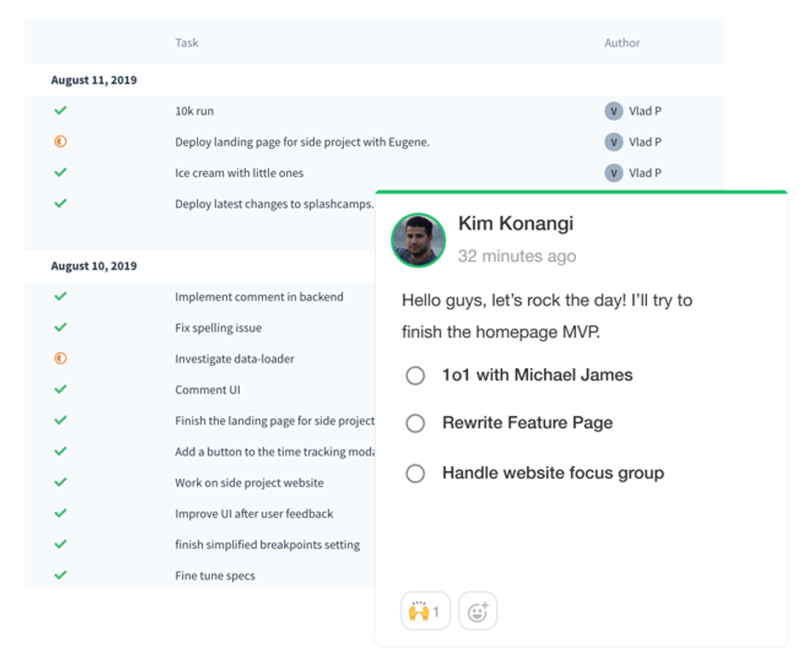Click the Author column header

[x=622, y=43]
